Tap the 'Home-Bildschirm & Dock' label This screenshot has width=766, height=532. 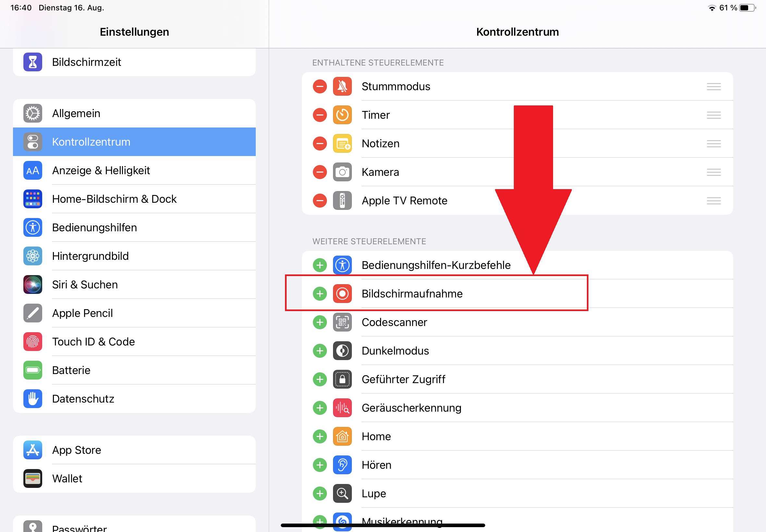pos(114,199)
